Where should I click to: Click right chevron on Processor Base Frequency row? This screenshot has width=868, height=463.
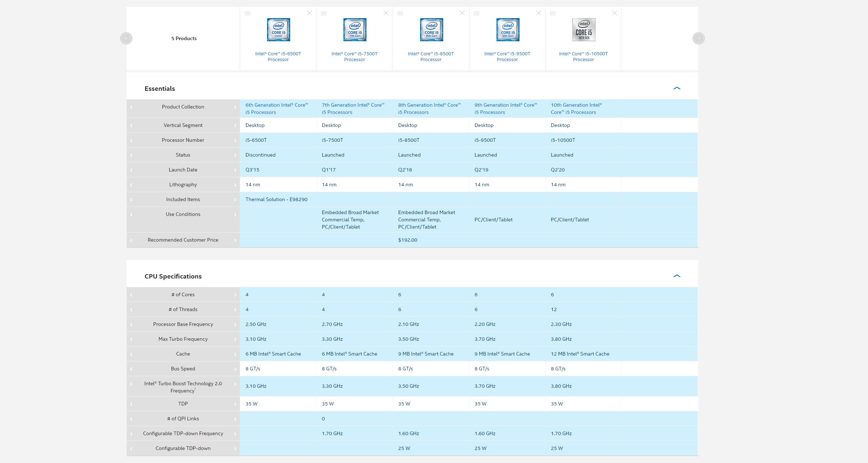coord(235,324)
